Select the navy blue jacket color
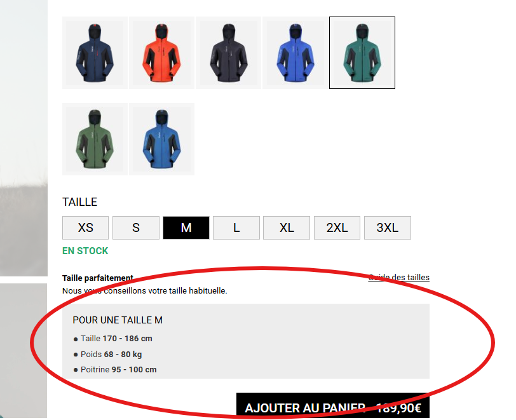 [95, 53]
